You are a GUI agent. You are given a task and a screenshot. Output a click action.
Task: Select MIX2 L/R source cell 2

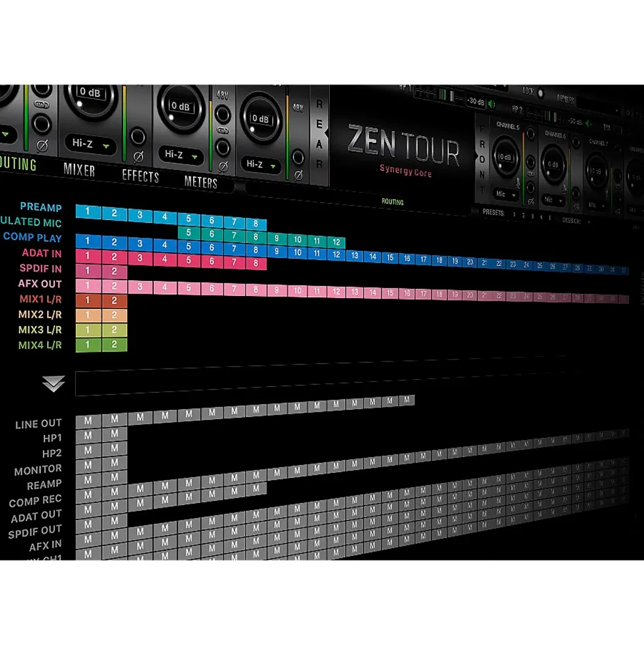point(115,315)
